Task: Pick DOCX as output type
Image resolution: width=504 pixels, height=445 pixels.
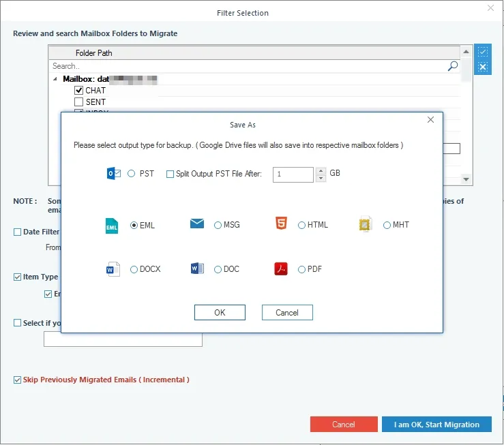Action: tap(134, 269)
